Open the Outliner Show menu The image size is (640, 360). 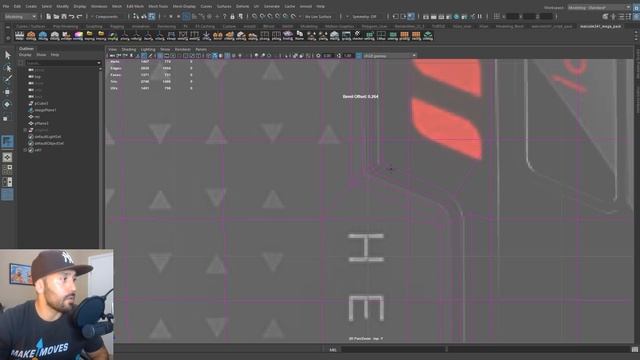[x=41, y=55]
